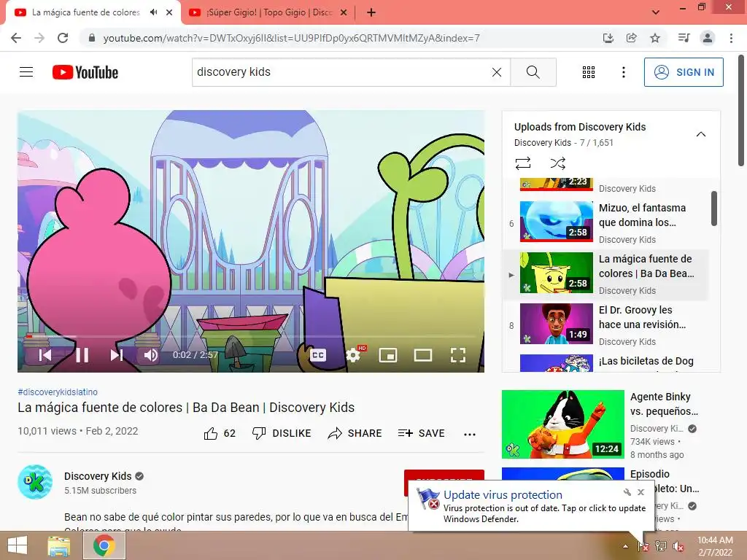Image resolution: width=747 pixels, height=560 pixels.
Task: Click the SHARE button
Action: click(355, 433)
